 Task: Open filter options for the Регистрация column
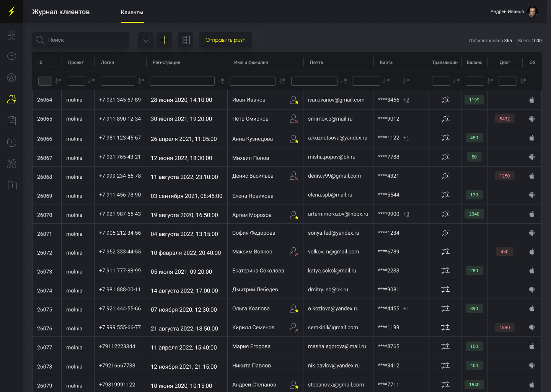221,81
